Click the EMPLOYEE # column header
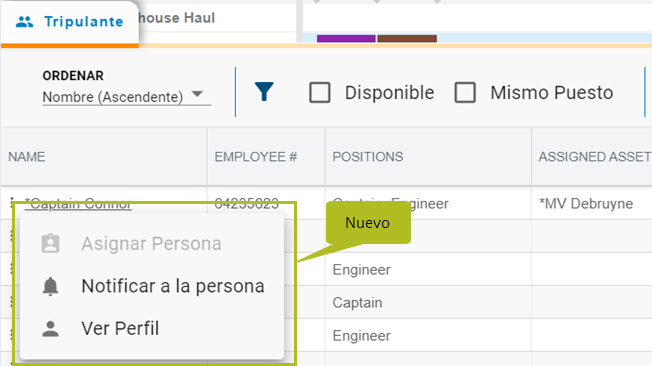The image size is (652, 366). click(x=256, y=157)
